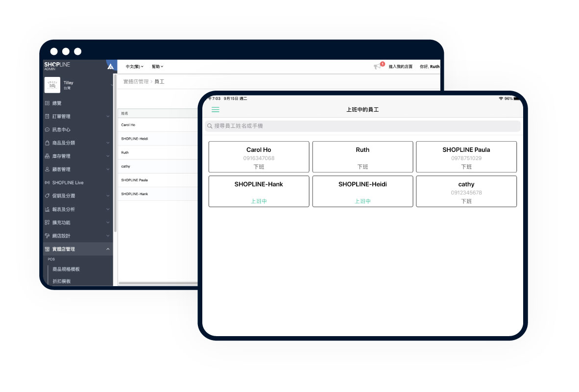This screenshot has height=392, width=579.
Task: Click the 訂單管理 orders icon in sidebar
Action: point(47,117)
